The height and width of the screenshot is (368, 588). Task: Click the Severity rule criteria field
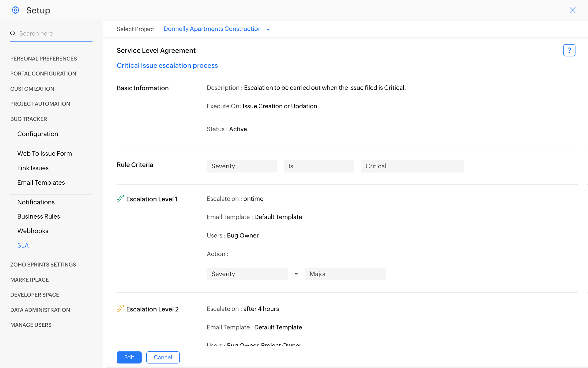click(242, 166)
